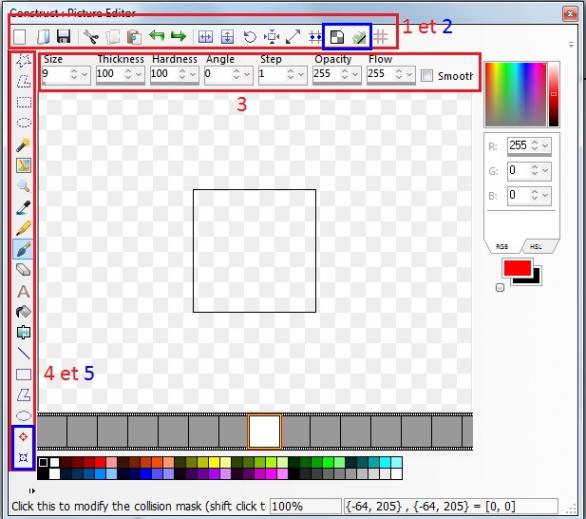
Task: Open the R value dropdown
Action: [x=545, y=145]
